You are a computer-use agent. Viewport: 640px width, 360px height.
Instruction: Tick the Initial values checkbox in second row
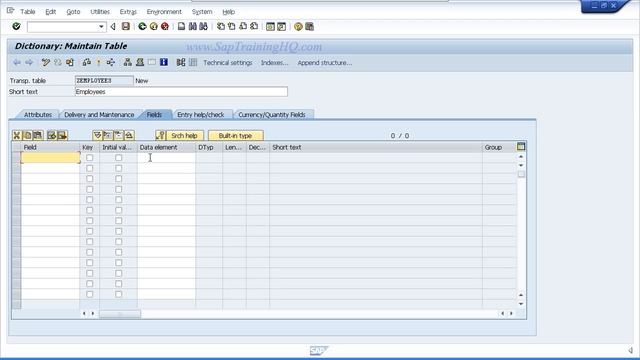click(118, 168)
